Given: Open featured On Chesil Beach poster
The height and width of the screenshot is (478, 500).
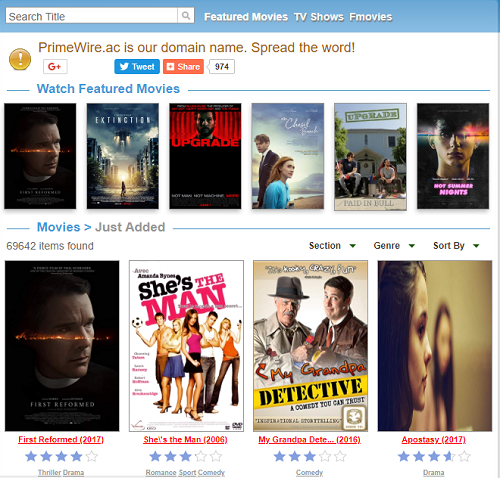Looking at the screenshot, I should [288, 156].
